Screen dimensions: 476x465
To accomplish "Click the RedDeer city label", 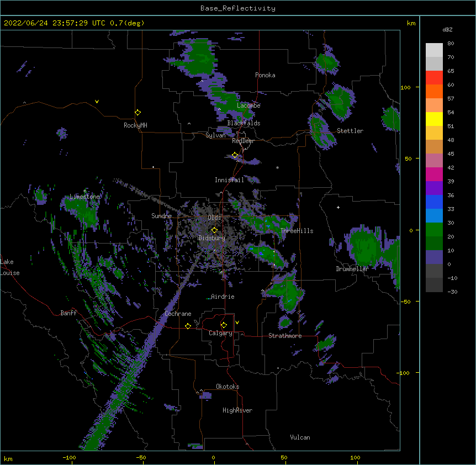I will coord(243,141).
